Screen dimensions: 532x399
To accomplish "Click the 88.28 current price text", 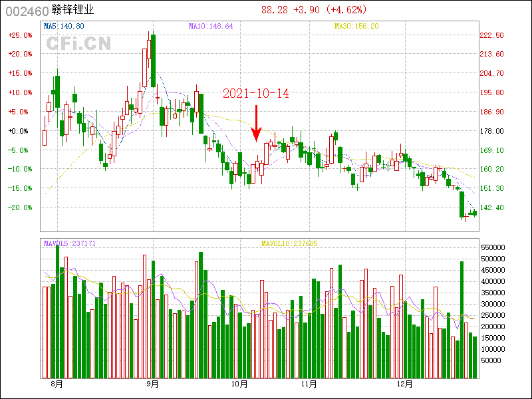I will [x=274, y=10].
